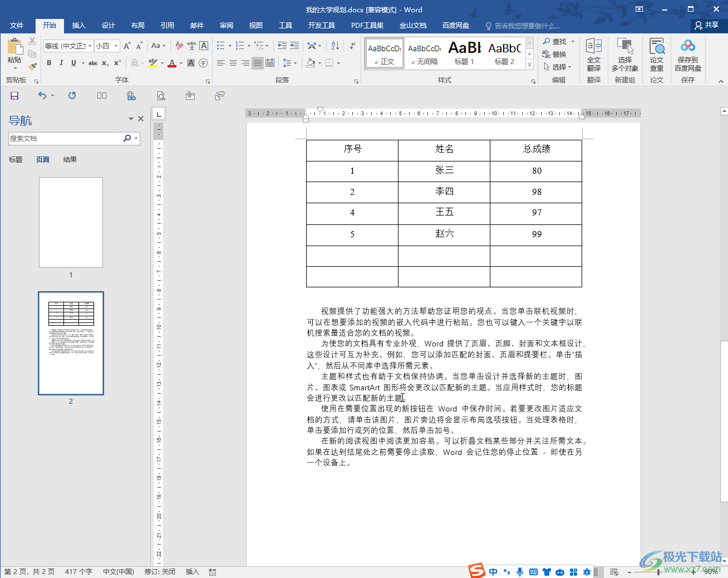Increase paragraph indent

coord(294,46)
